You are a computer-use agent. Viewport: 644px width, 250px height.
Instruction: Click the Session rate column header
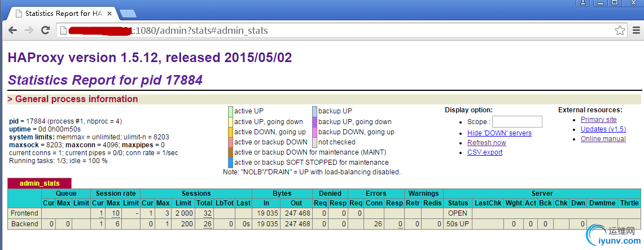pyautogui.click(x=115, y=194)
